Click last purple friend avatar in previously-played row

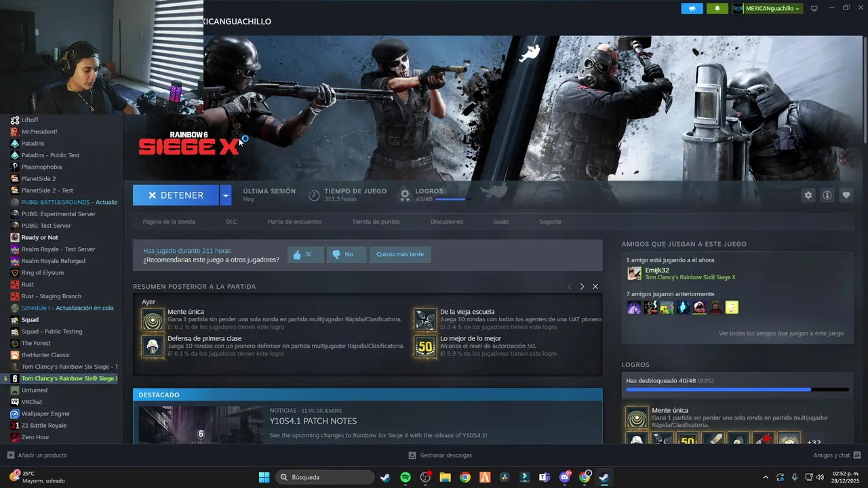699,308
